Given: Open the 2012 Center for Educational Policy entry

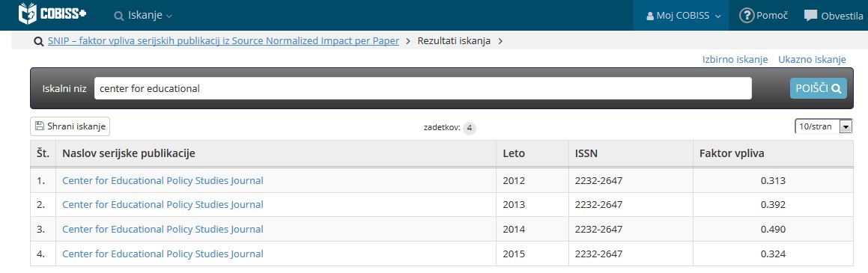Looking at the screenshot, I should point(163,180).
